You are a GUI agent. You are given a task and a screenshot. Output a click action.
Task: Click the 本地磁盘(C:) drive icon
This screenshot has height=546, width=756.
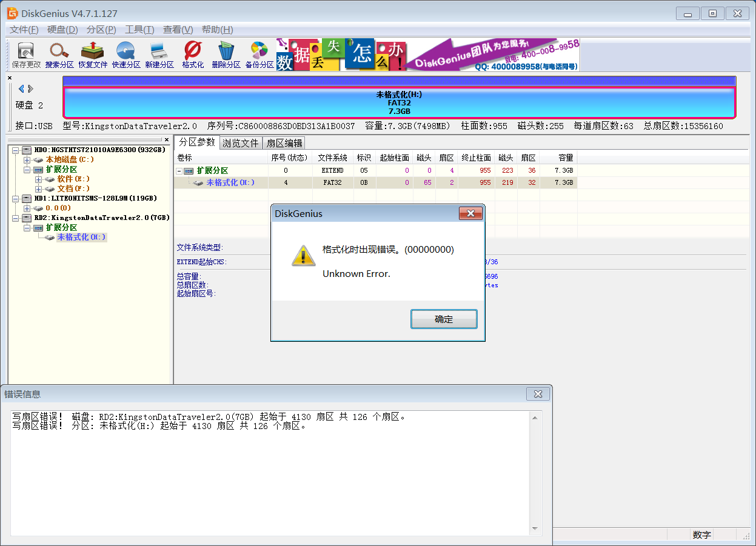38,159
